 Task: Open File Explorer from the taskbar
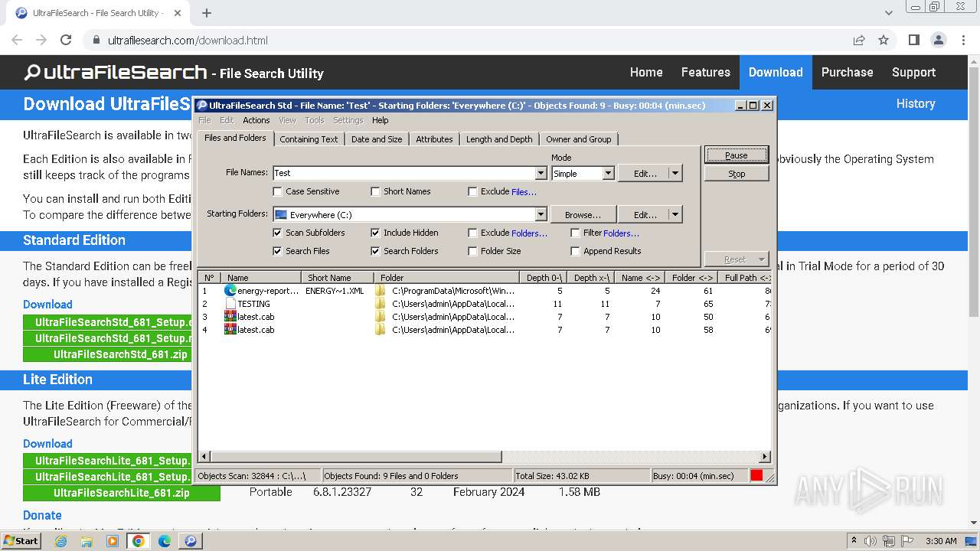point(87,541)
